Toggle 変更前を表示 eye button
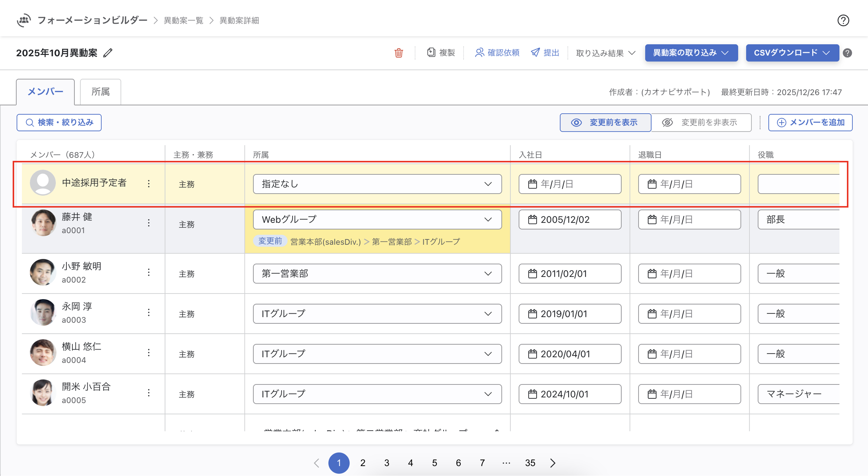The height and width of the screenshot is (476, 868). (x=605, y=122)
